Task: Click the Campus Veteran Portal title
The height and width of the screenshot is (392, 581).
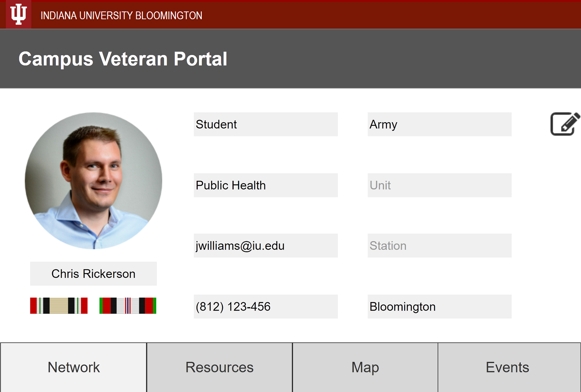Action: click(x=123, y=59)
